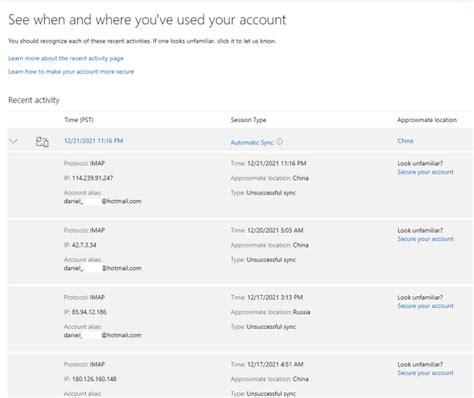The image size is (474, 398).
Task: Collapse the 12/21/2021 11:16 PM activity row
Action: pyautogui.click(x=13, y=141)
